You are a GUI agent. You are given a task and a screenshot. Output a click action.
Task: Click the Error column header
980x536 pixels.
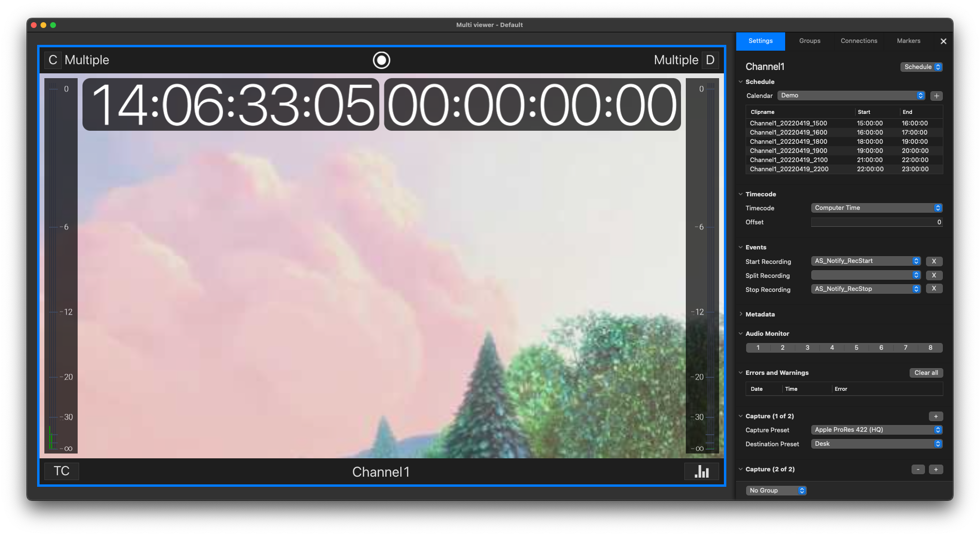[x=886, y=389]
